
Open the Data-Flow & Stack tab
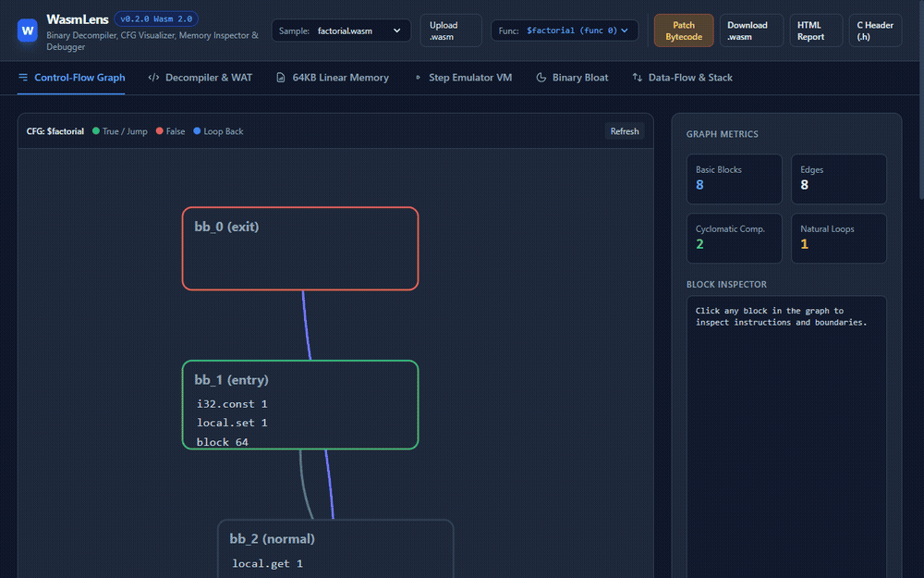(x=683, y=78)
